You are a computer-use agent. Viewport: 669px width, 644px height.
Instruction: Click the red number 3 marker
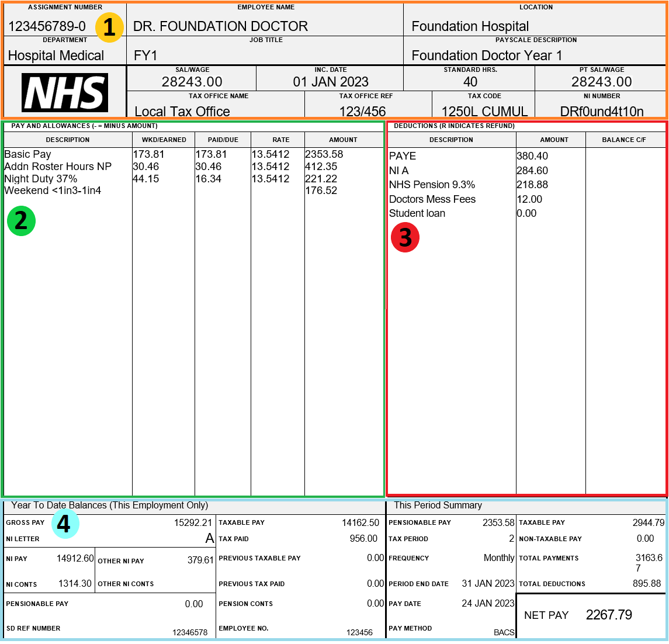(405, 238)
